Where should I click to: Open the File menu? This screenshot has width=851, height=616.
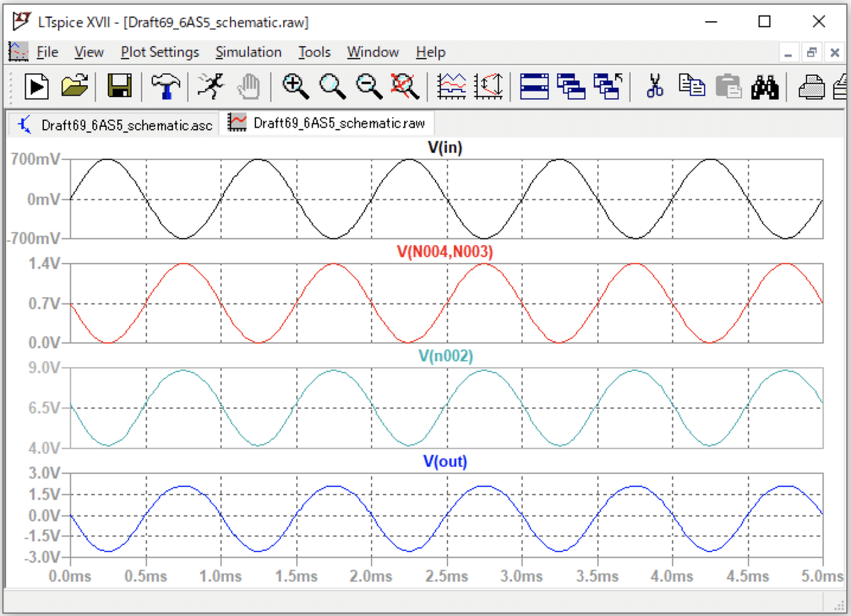coord(48,52)
